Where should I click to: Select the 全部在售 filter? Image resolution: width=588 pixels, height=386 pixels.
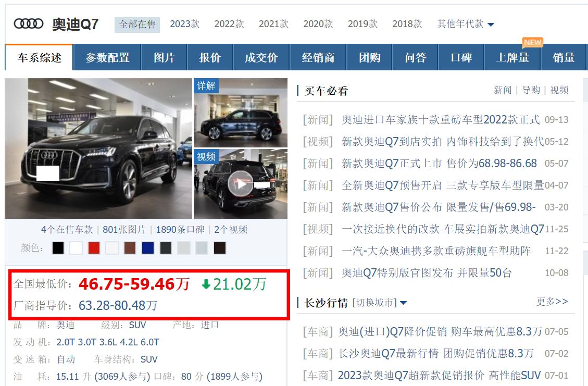pos(137,25)
